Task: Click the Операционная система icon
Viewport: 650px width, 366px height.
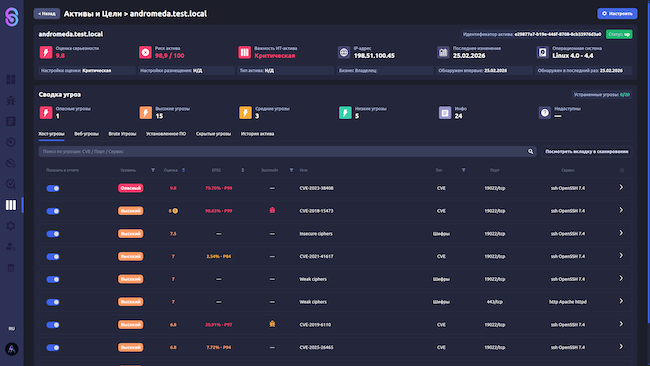Action: (543, 52)
